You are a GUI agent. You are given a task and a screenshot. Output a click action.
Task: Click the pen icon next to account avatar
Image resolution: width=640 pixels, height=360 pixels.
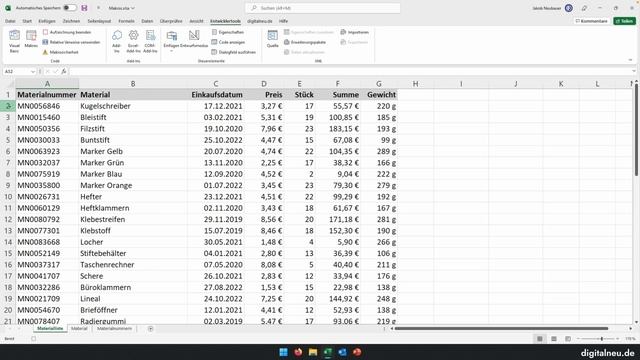click(584, 8)
